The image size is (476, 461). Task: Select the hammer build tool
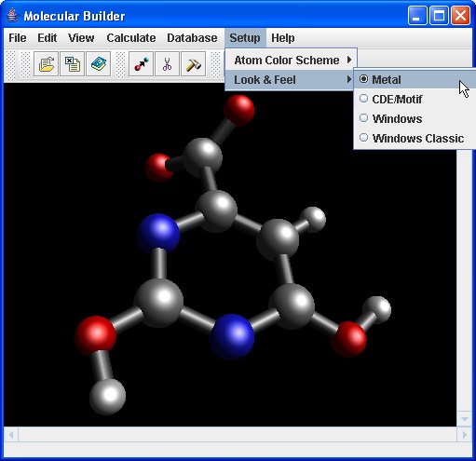click(x=193, y=64)
